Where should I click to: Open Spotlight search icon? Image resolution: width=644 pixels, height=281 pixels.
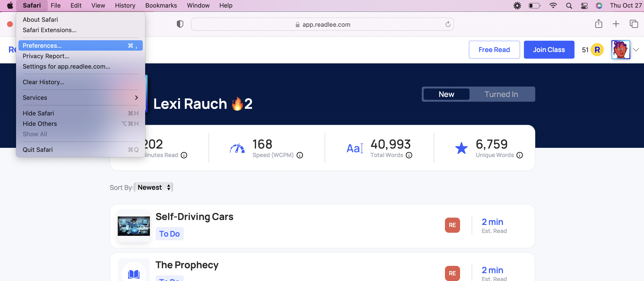point(569,5)
